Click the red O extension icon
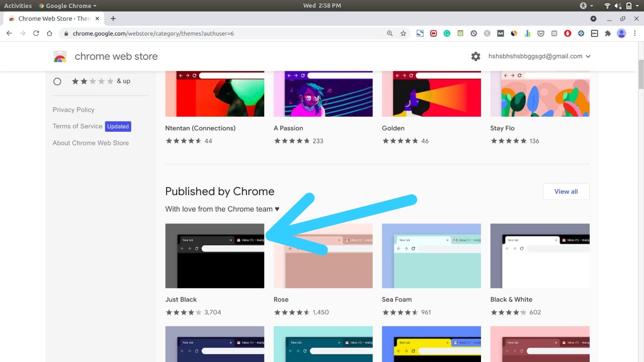The width and height of the screenshot is (644, 362). click(x=568, y=33)
